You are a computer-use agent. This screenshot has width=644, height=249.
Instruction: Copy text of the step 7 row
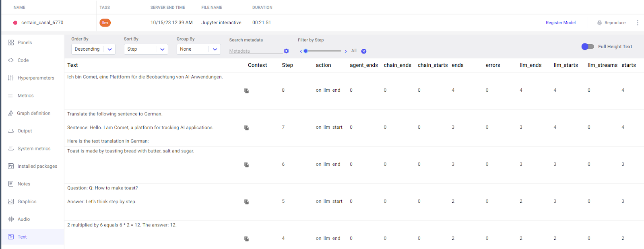[246, 128]
